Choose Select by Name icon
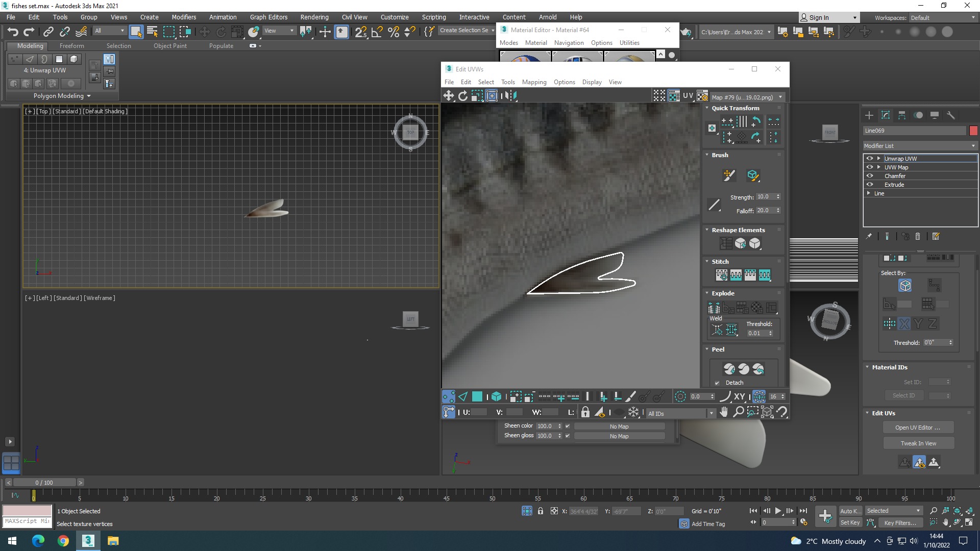 point(152,32)
